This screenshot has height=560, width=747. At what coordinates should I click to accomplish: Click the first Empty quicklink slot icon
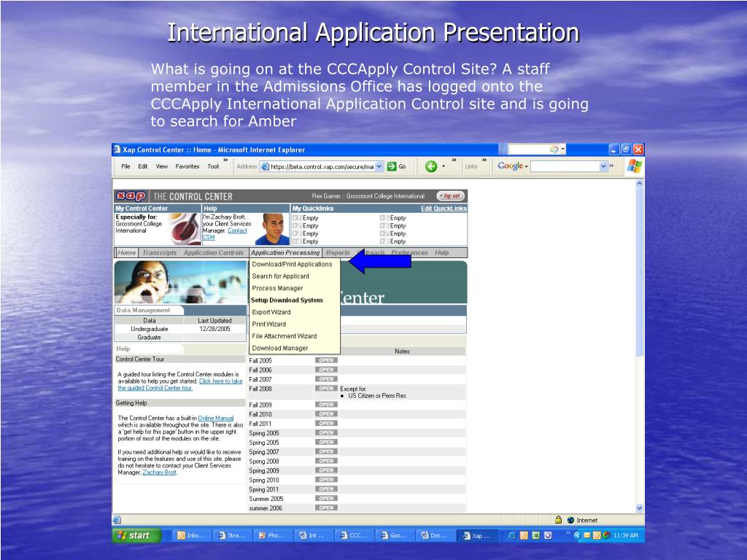[x=297, y=217]
